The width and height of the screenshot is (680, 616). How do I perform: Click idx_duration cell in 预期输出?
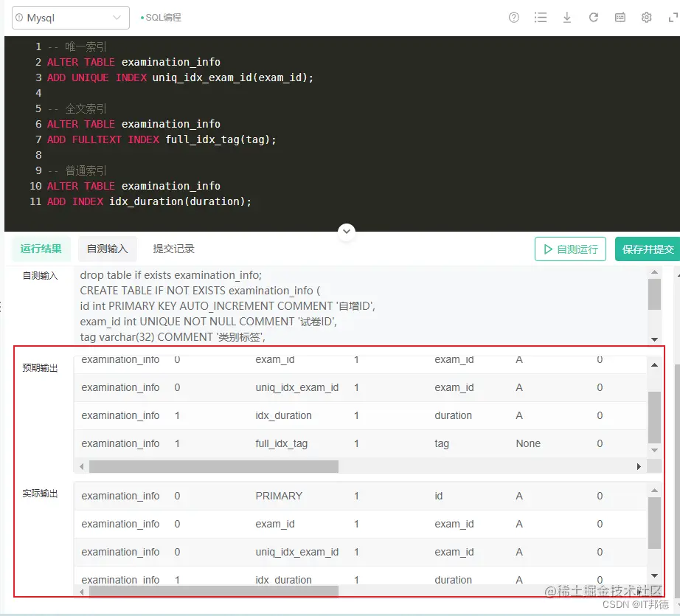pos(284,415)
